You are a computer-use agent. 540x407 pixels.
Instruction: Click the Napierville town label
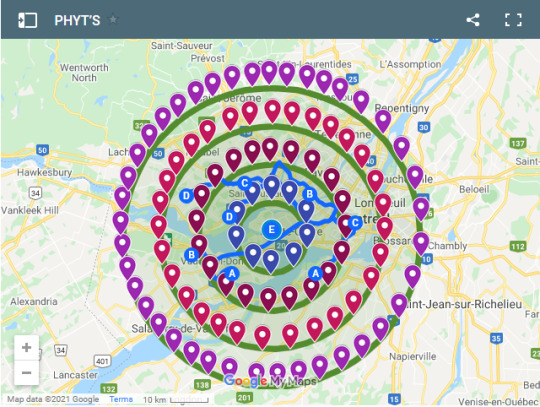point(413,356)
